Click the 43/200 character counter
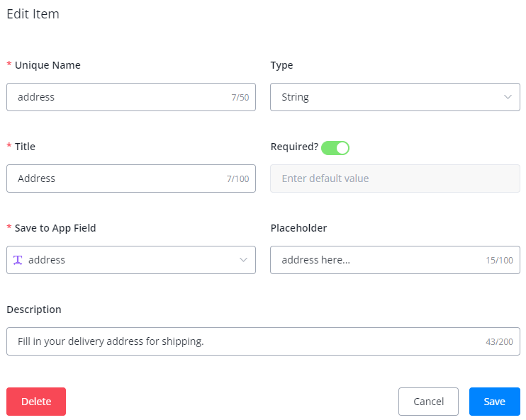Viewport: 526px width, 420px height. (499, 342)
